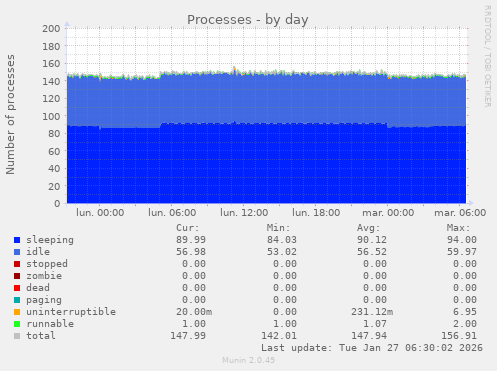Screen dimensions: 497x371
Task: Click the stopped legend color swatch
Action: click(x=17, y=264)
